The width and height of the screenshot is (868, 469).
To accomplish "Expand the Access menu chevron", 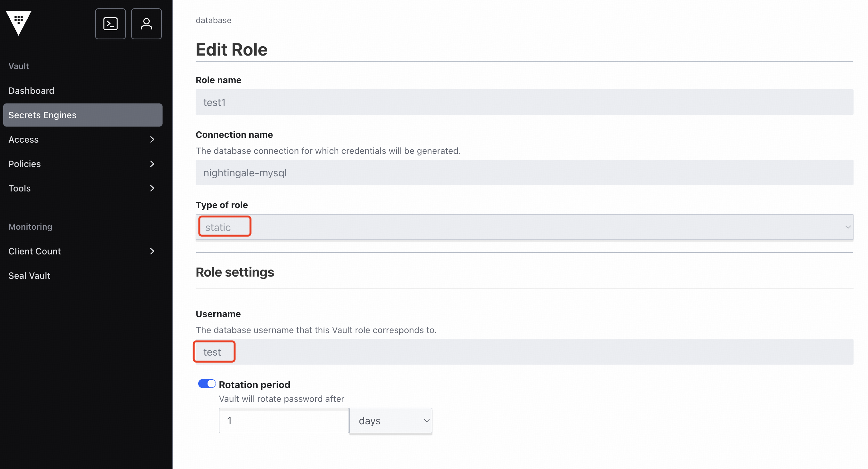I will pyautogui.click(x=152, y=139).
